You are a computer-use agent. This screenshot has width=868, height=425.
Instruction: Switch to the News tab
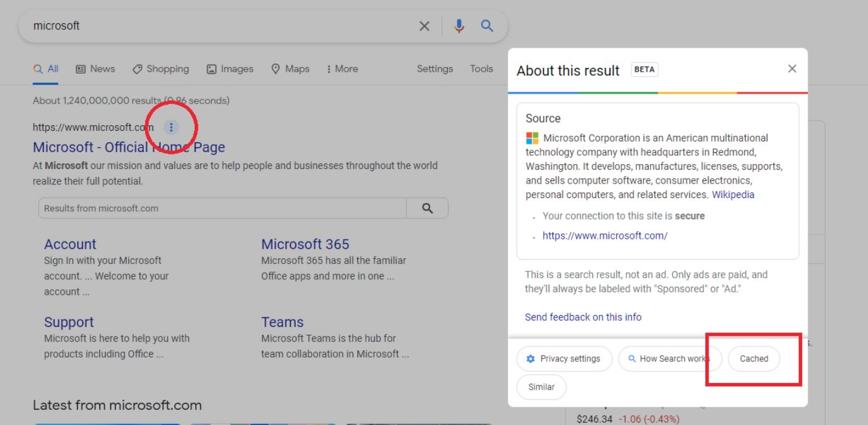click(95, 69)
